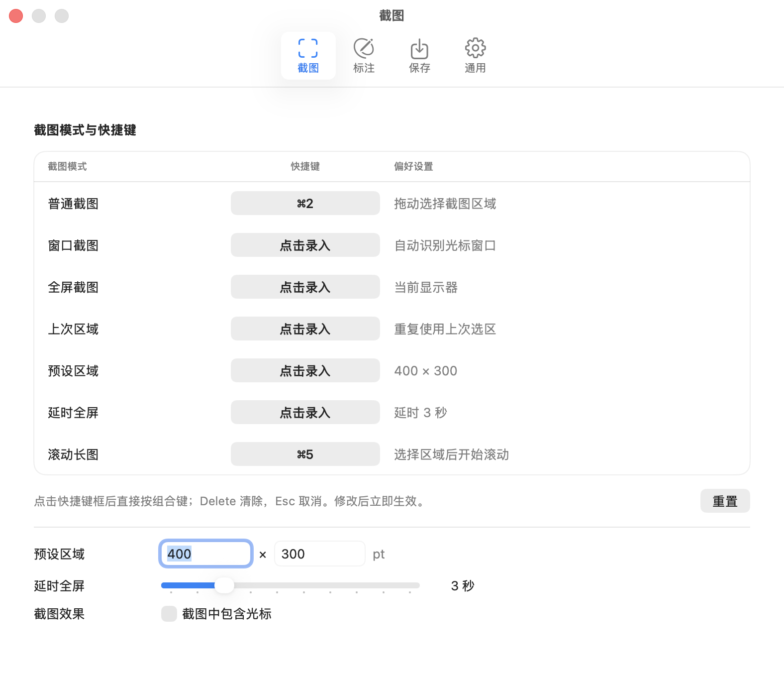Click the 重复使用上次选区 preference text
Screen dimensions: 784x673
[445, 329]
